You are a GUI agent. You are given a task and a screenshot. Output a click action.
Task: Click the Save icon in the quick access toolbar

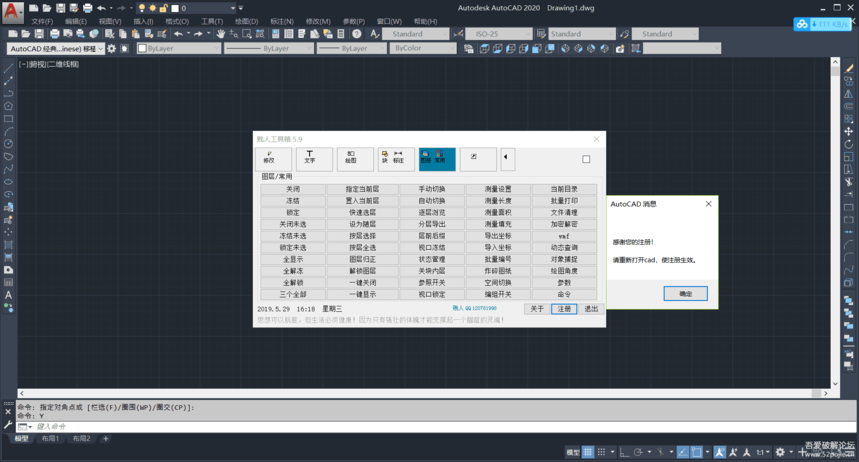coord(60,8)
